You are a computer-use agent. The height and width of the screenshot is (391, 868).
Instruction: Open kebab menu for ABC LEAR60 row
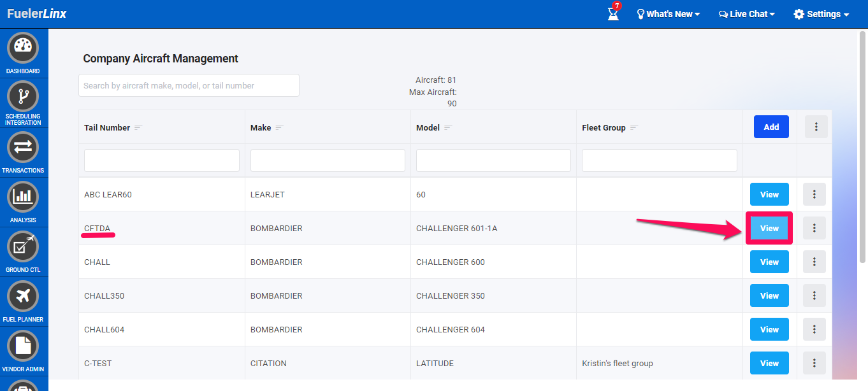814,194
